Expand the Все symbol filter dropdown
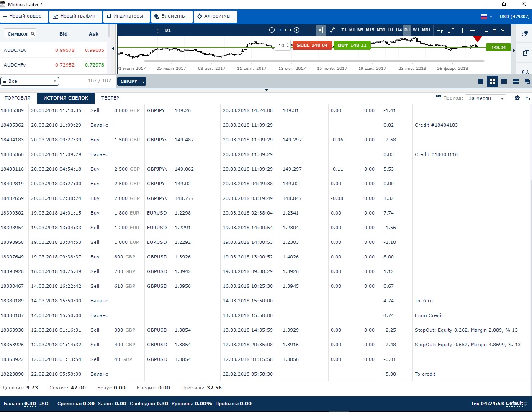532x412 pixels. coord(30,81)
